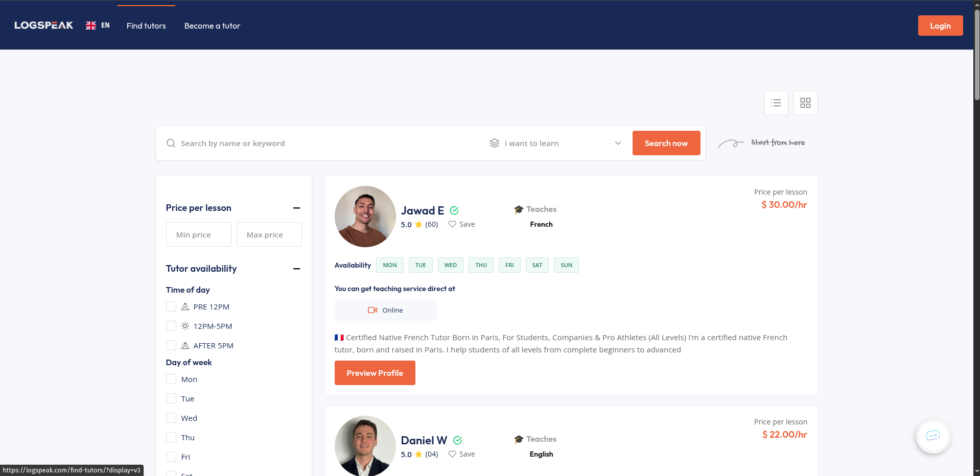Enable the AFTER 5PM checkbox
The height and width of the screenshot is (476, 980).
pyautogui.click(x=171, y=345)
